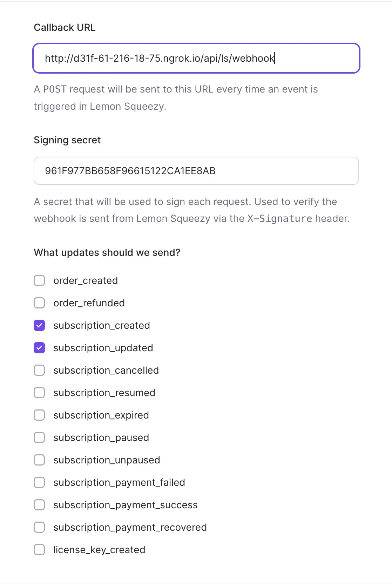Click the license_key_created label text
392x584 pixels.
99,550
